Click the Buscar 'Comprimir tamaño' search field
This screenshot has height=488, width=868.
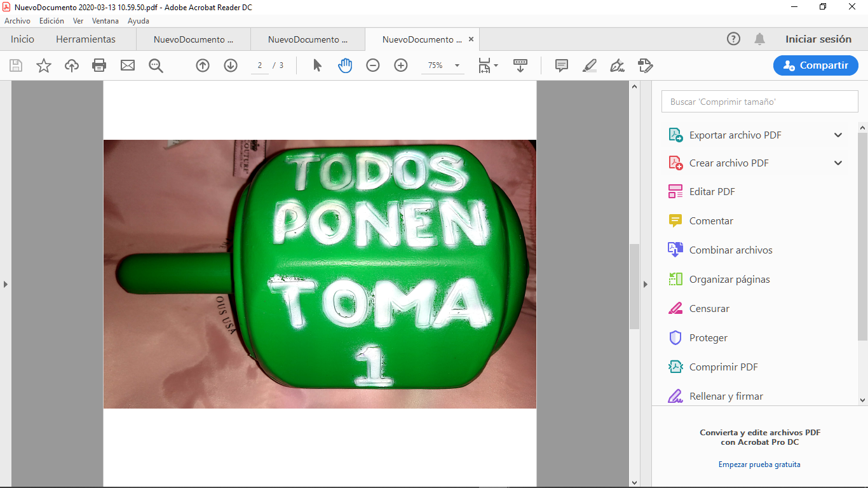coord(760,102)
